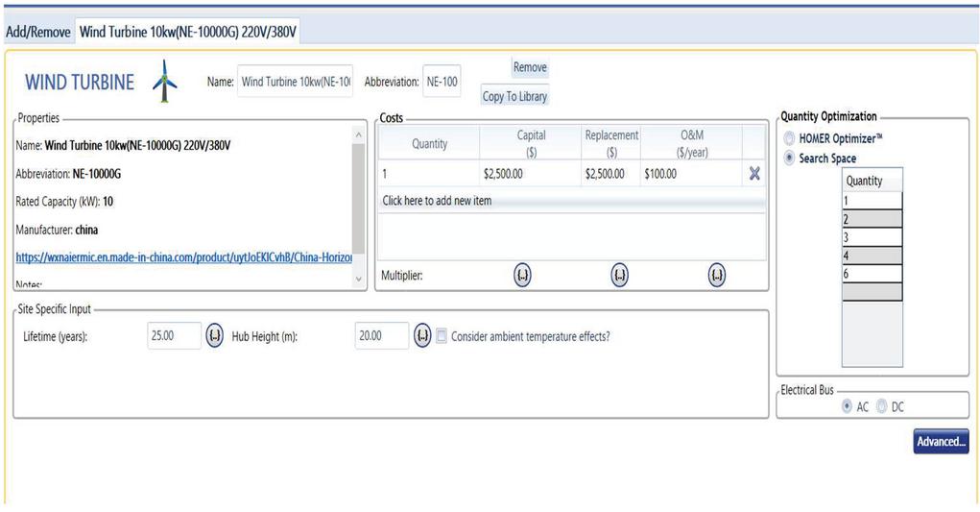Open Hub Height sensitivity values button

click(x=422, y=336)
